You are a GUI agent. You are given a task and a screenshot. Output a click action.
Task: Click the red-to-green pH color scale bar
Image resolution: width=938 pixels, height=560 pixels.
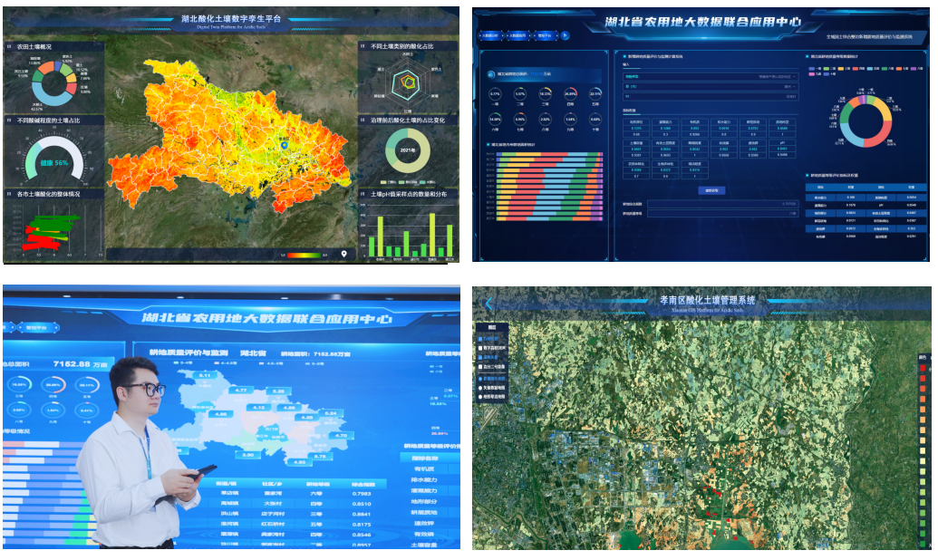click(x=303, y=255)
